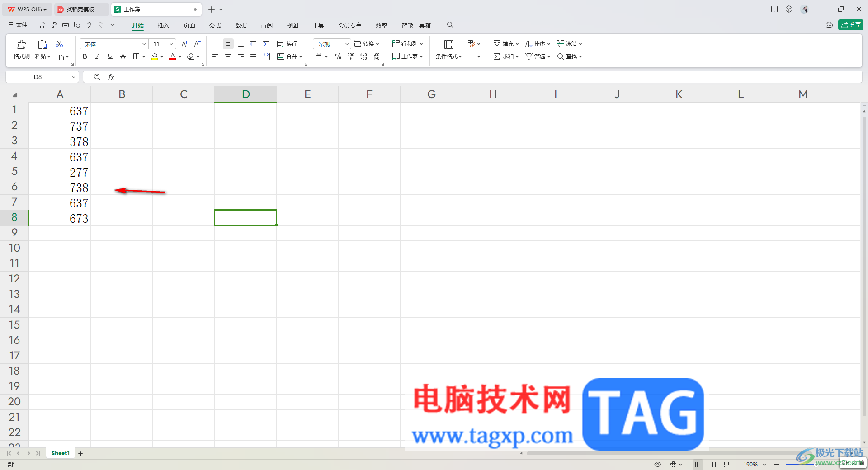Image resolution: width=868 pixels, height=470 pixels.
Task: Click the Filter (筛选) button
Action: coord(538,56)
